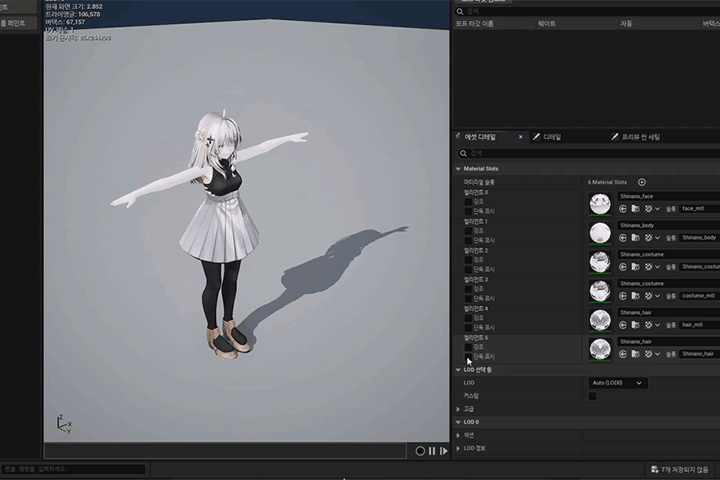Enable 강조 highlight for 엘리먼트 0
The image size is (720, 480).
[468, 202]
